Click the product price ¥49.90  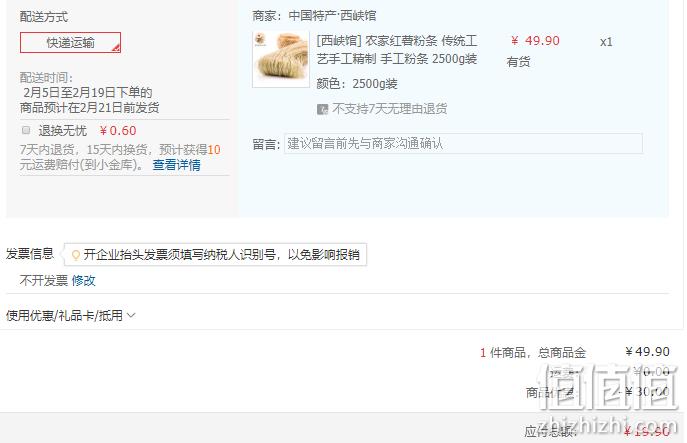(x=535, y=41)
